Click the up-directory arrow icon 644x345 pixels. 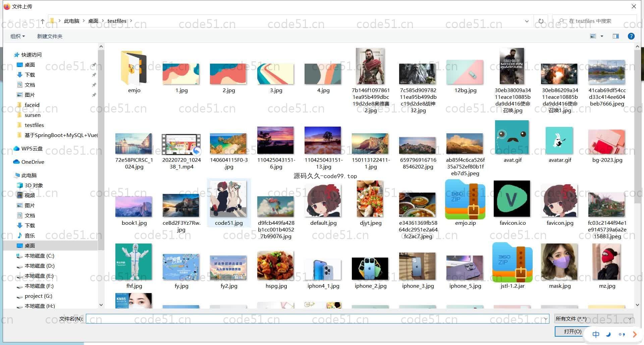pos(42,21)
